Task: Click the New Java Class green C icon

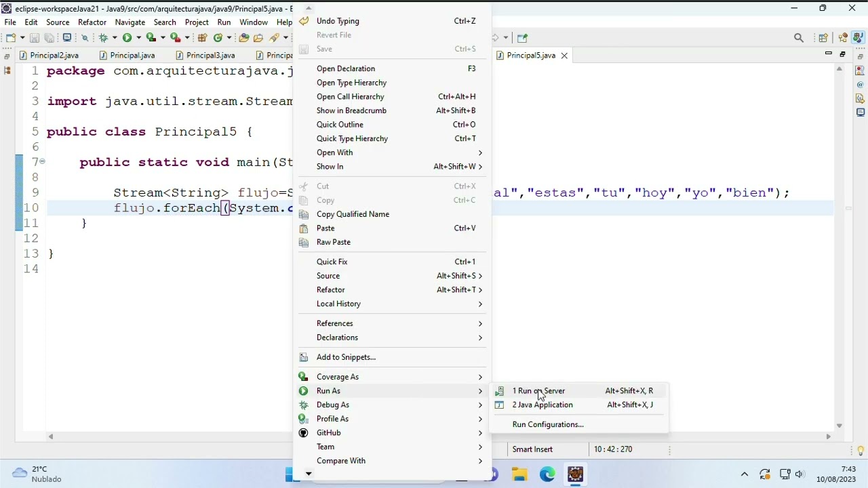Action: pyautogui.click(x=218, y=38)
